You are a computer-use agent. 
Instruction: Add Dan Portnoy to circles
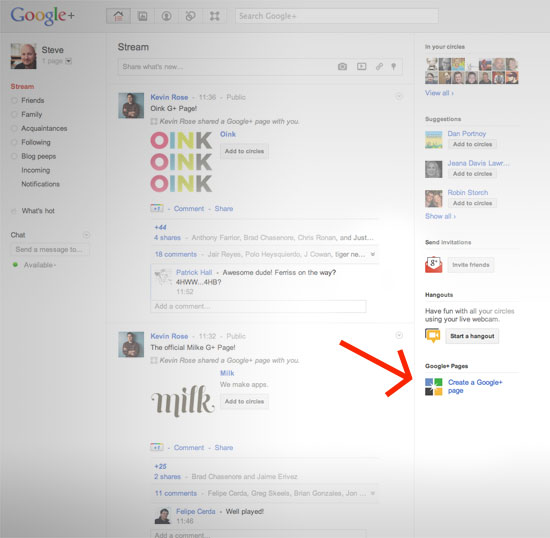pyautogui.click(x=472, y=144)
